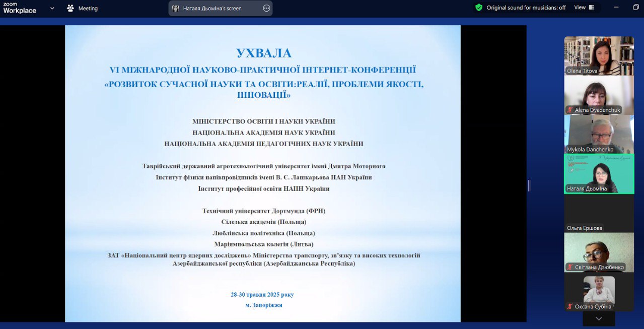Click muted mic icon beside Оксана Субіна
The image size is (644, 329).
570,306
